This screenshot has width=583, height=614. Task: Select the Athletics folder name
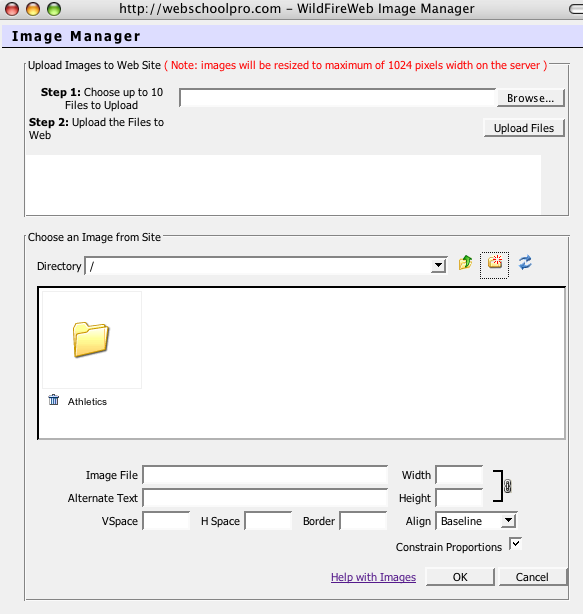tap(87, 401)
